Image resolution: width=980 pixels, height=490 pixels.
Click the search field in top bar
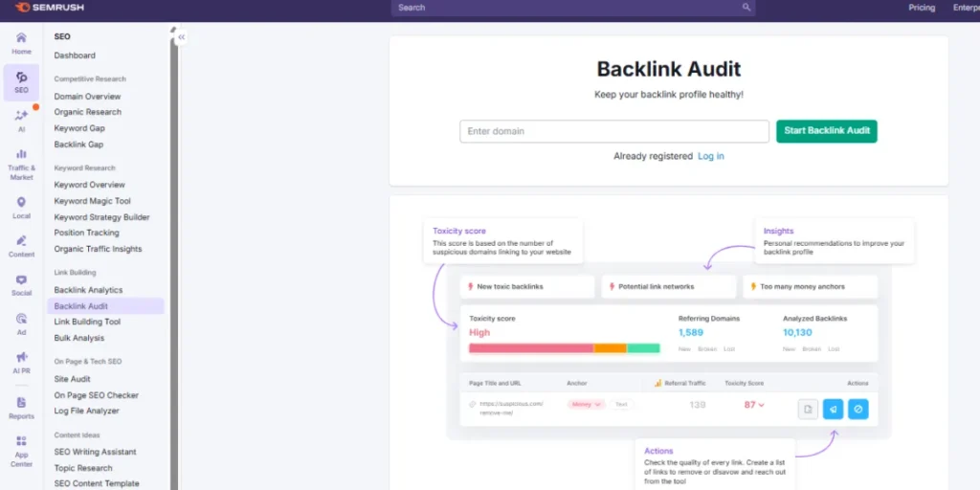pyautogui.click(x=573, y=8)
